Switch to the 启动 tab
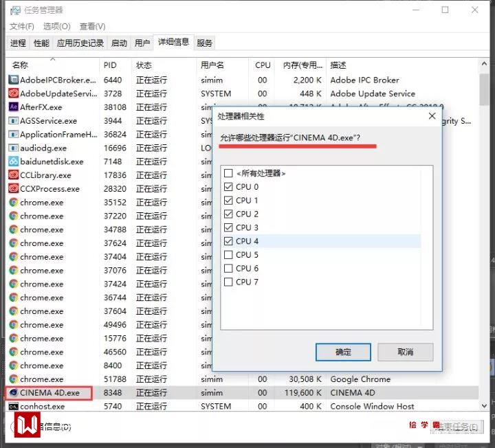The width and height of the screenshot is (495, 448). (119, 43)
